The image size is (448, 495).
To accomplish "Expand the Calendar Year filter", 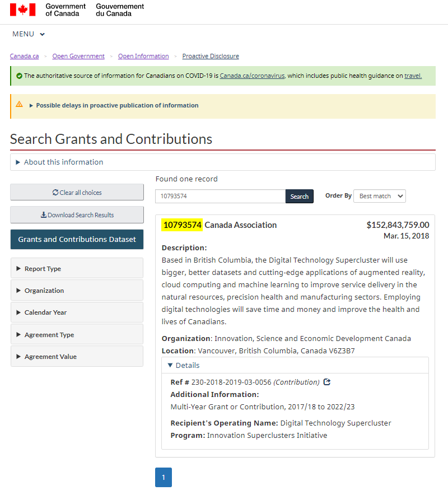I will click(77, 312).
